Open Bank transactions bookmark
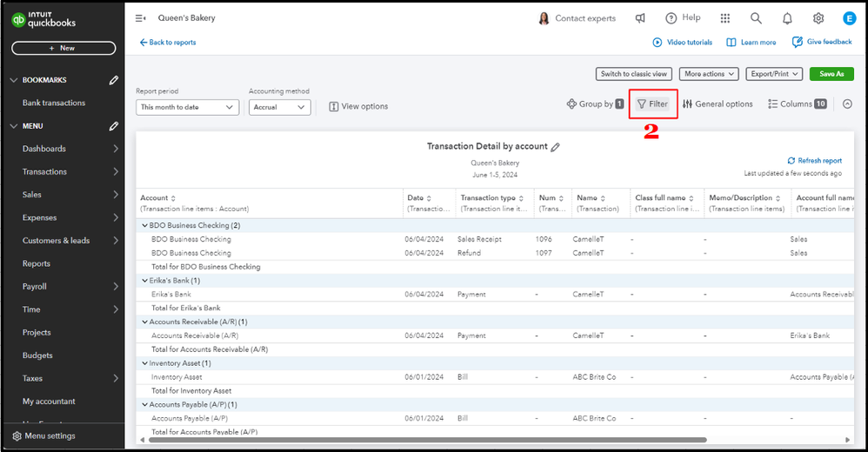Image resolution: width=868 pixels, height=452 pixels. click(x=54, y=103)
